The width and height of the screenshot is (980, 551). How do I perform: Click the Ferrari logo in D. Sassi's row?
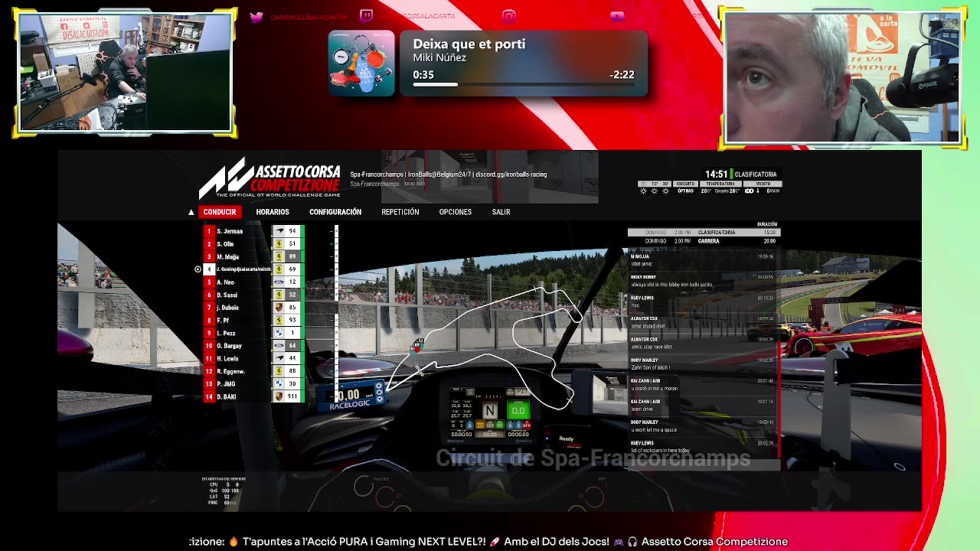279,295
